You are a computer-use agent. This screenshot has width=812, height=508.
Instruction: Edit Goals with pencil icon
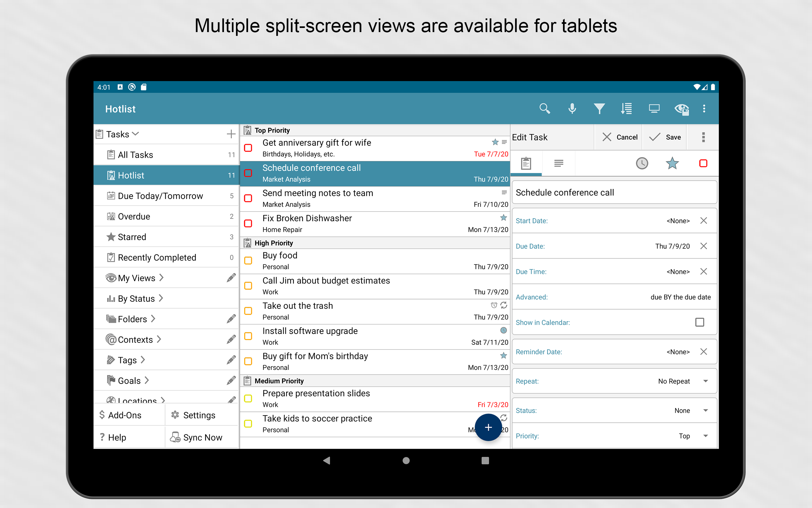click(231, 380)
